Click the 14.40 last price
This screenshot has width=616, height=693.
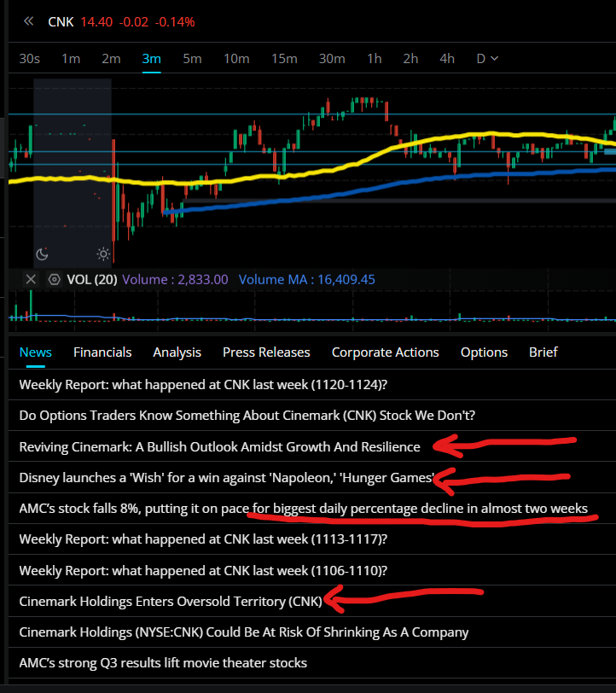coord(96,21)
